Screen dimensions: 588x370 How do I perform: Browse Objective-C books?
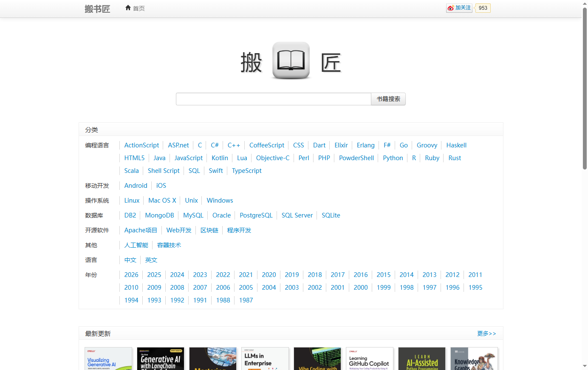[273, 158]
